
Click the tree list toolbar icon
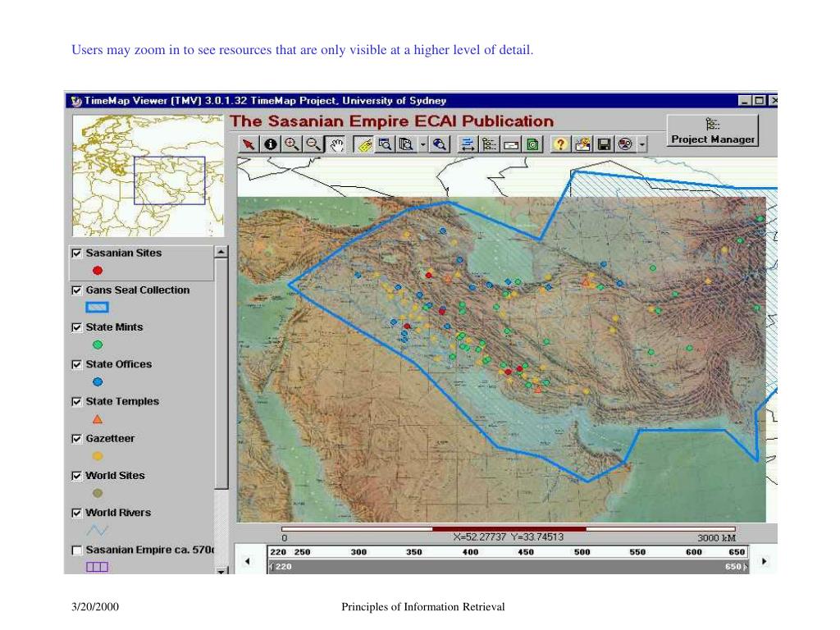(489, 144)
